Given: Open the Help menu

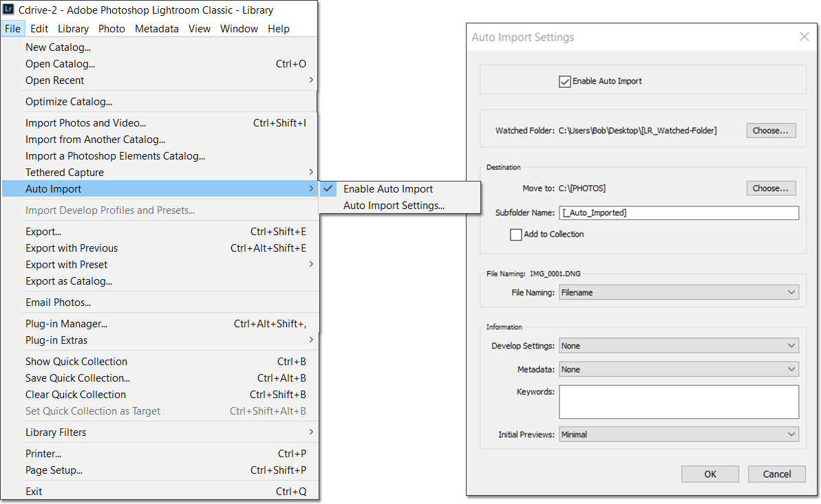Looking at the screenshot, I should pyautogui.click(x=279, y=29).
